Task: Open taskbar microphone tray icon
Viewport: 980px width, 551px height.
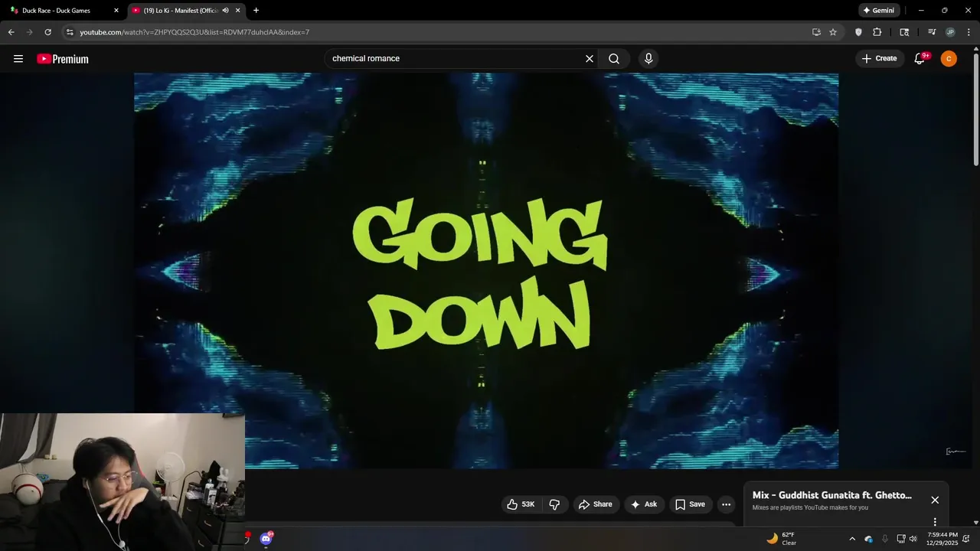Action: [885, 539]
